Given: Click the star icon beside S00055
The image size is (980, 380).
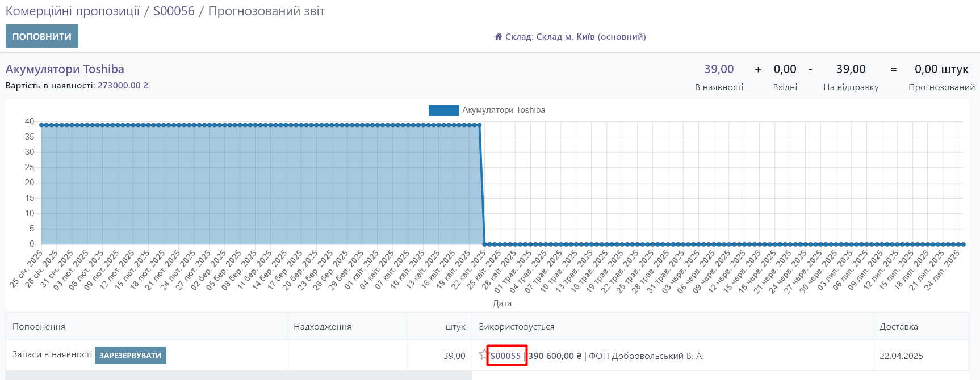Looking at the screenshot, I should [x=483, y=354].
